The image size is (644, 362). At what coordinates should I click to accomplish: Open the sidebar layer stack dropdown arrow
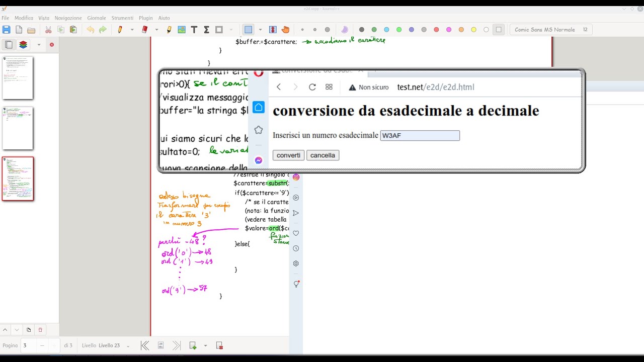[x=39, y=45]
